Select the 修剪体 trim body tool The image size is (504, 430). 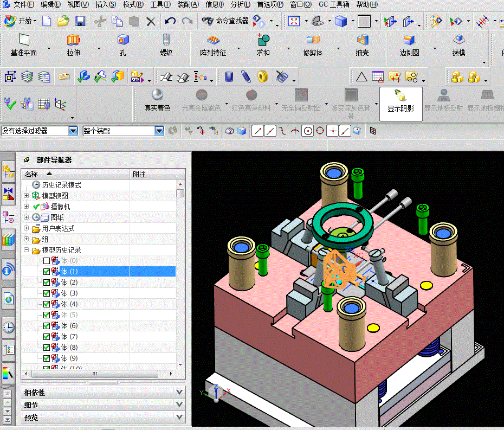[x=313, y=45]
